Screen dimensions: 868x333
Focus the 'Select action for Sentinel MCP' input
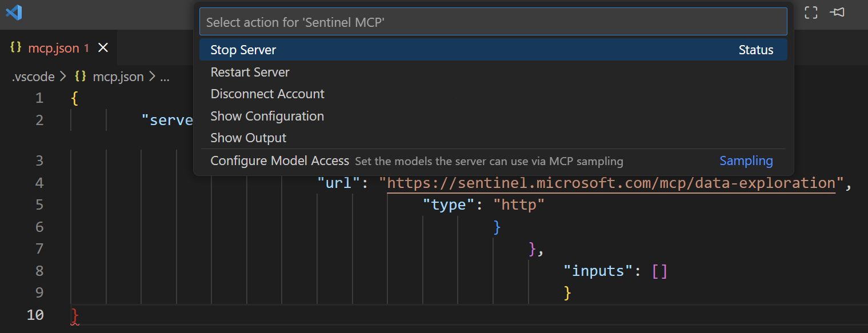[493, 22]
